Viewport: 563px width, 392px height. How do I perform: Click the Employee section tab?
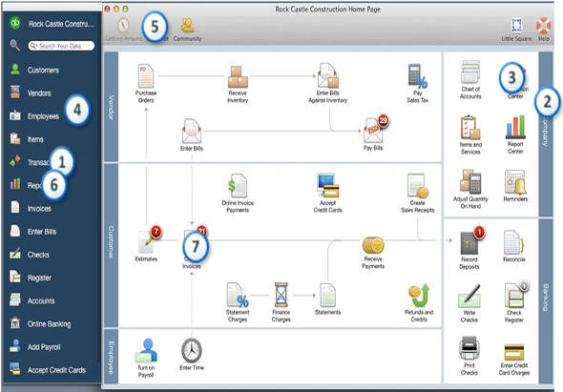point(111,357)
